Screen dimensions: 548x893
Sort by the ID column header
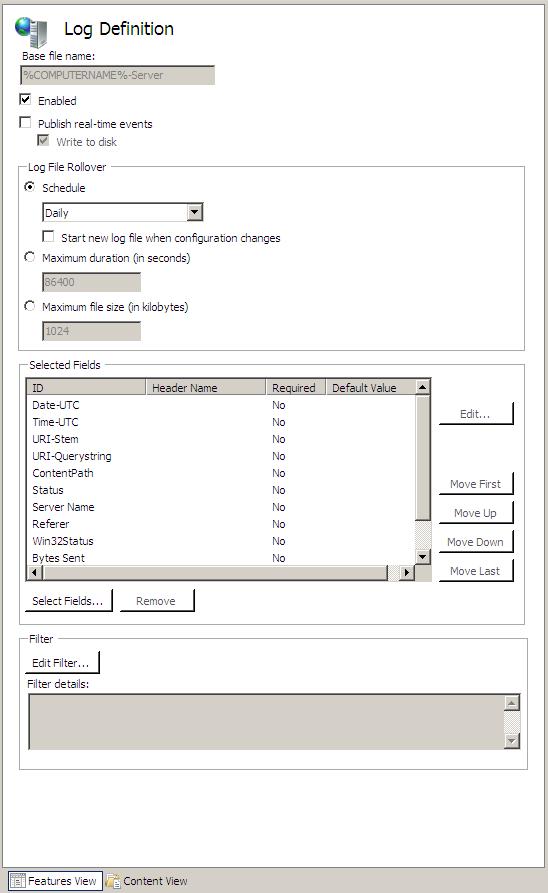pyautogui.click(x=86, y=387)
